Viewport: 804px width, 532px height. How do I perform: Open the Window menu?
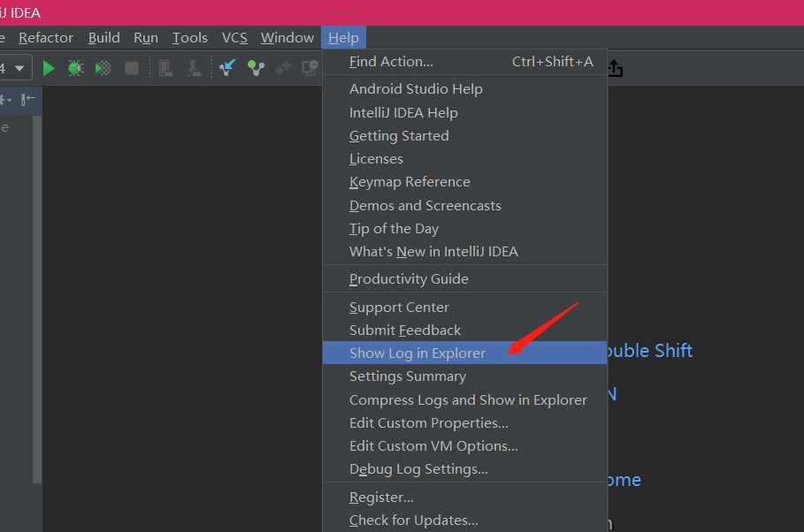tap(287, 38)
